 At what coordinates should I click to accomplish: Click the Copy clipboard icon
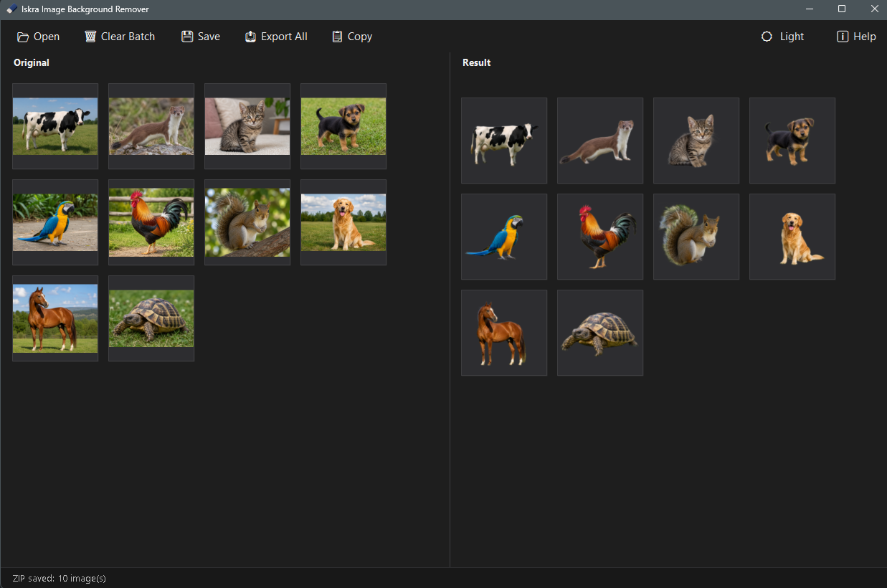tap(337, 37)
